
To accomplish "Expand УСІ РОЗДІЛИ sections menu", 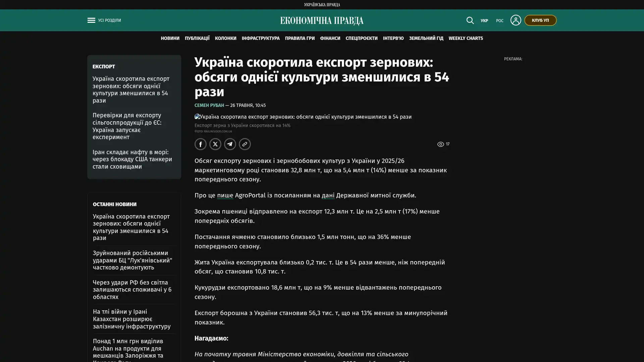I will tap(109, 20).
